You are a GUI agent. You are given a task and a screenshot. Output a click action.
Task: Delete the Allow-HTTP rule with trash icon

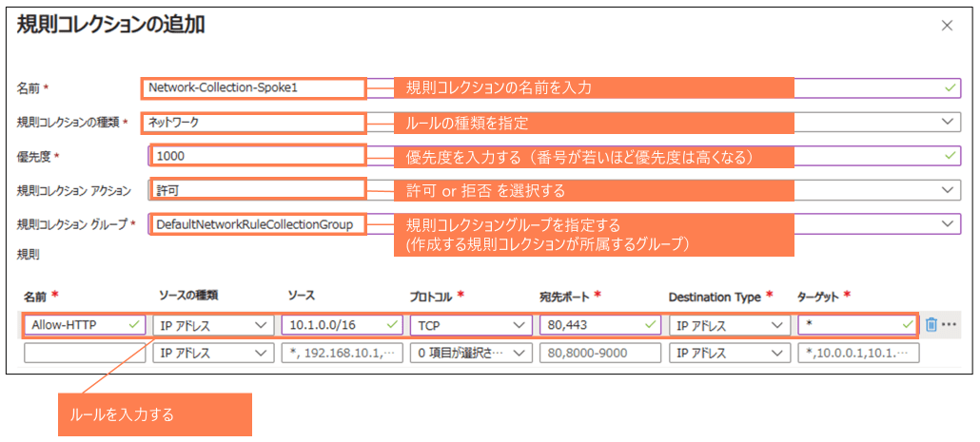pos(931,325)
